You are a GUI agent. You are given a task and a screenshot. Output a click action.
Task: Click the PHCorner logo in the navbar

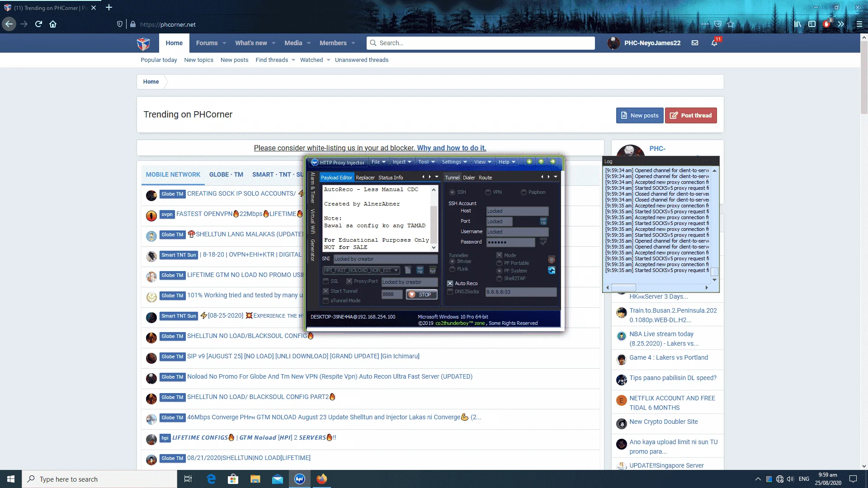(x=143, y=43)
